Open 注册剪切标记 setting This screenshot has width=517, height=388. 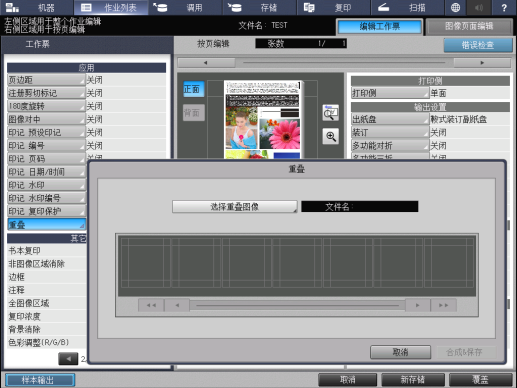pos(46,93)
